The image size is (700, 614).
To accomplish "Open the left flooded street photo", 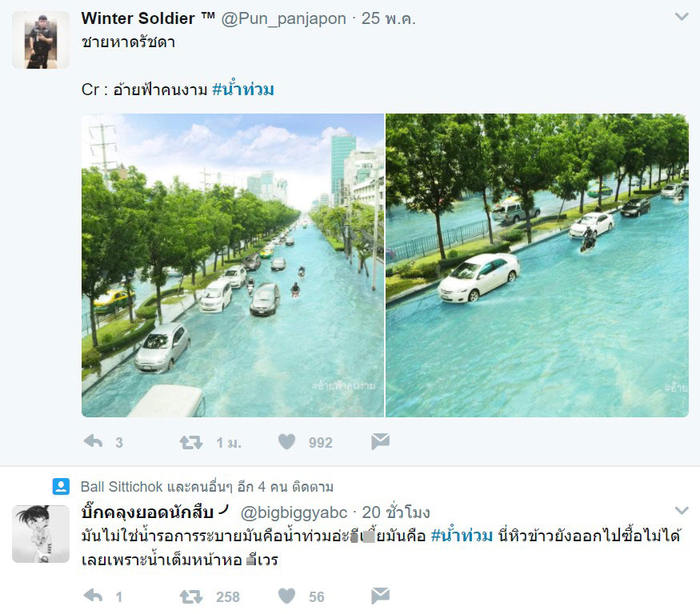I will point(233,265).
